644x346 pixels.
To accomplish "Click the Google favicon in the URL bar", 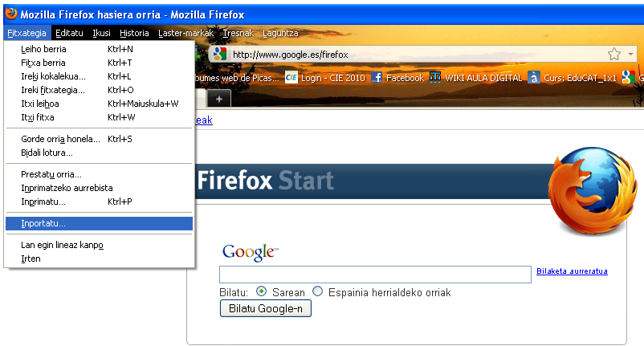I will (x=220, y=54).
